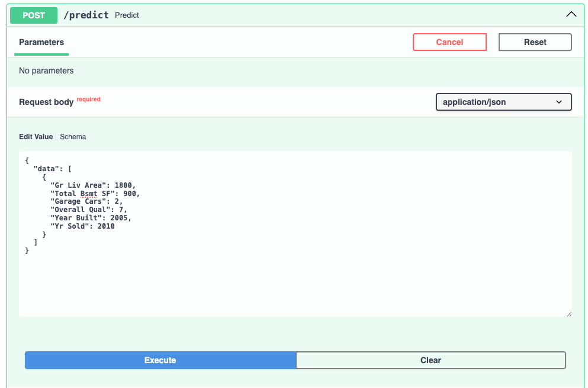Click the resize handle of the JSON textarea
588x388 pixels.
coord(568,313)
